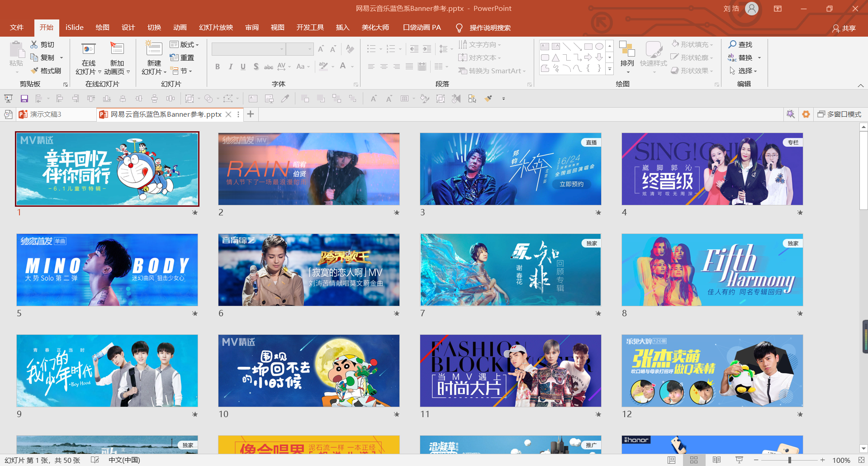The height and width of the screenshot is (466, 868).
Task: Click the Quick Styles (快速样式) icon
Action: pos(654,49)
